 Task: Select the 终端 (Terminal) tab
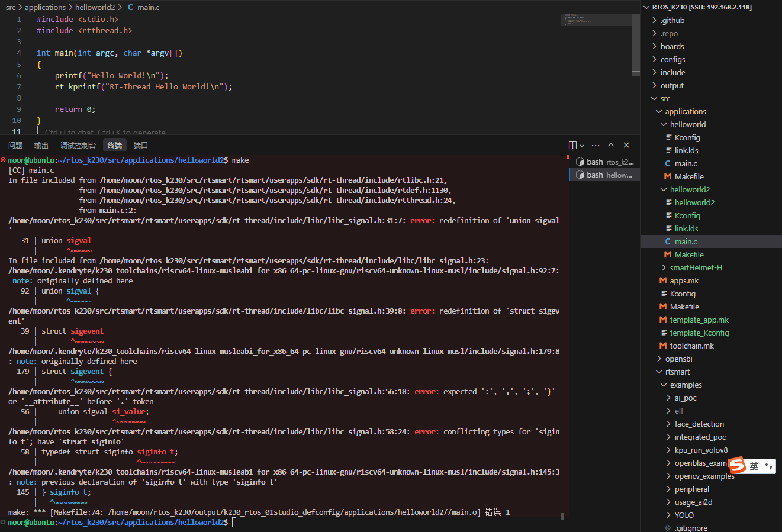(115, 146)
